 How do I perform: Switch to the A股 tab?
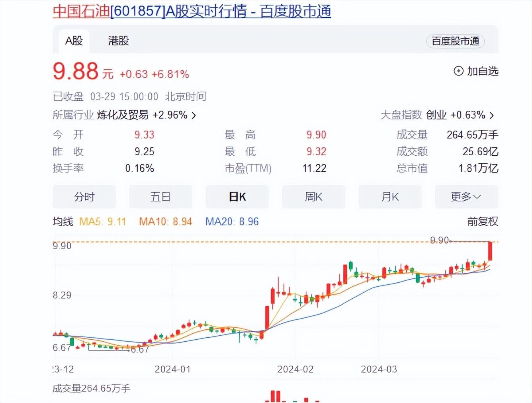74,41
